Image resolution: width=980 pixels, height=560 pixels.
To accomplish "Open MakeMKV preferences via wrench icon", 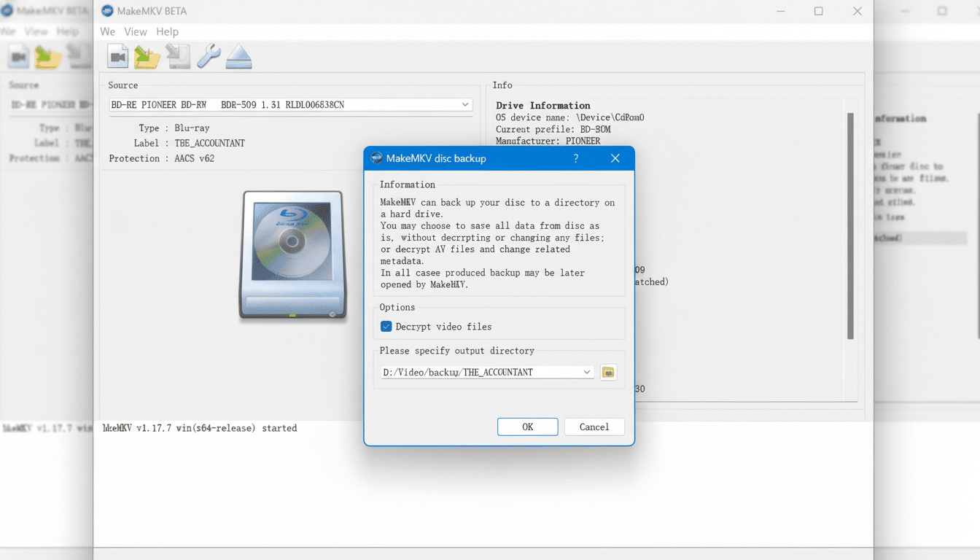I will pos(208,56).
